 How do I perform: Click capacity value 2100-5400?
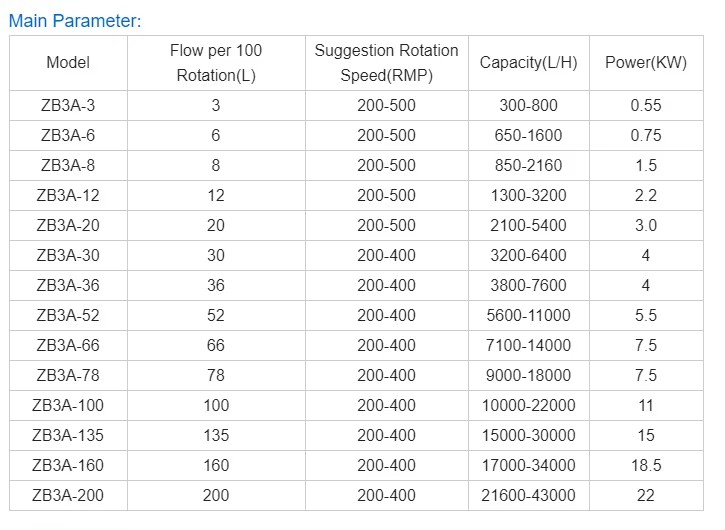[x=528, y=225]
